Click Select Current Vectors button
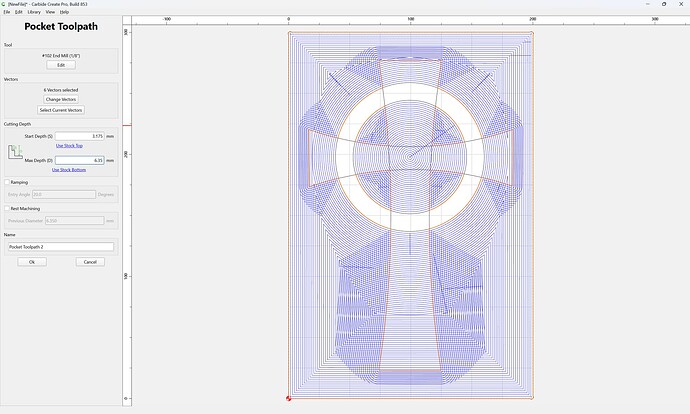690x414 pixels. pyautogui.click(x=61, y=110)
